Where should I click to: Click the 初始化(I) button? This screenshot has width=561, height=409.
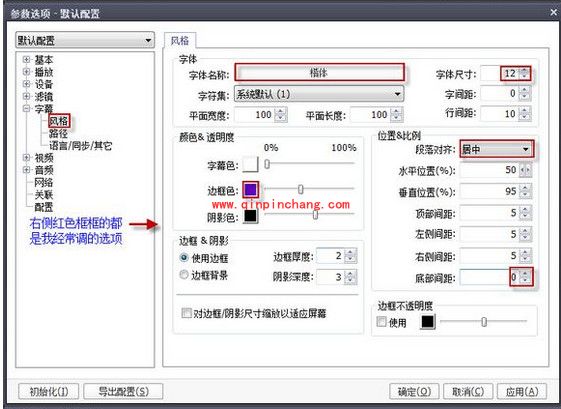click(49, 391)
